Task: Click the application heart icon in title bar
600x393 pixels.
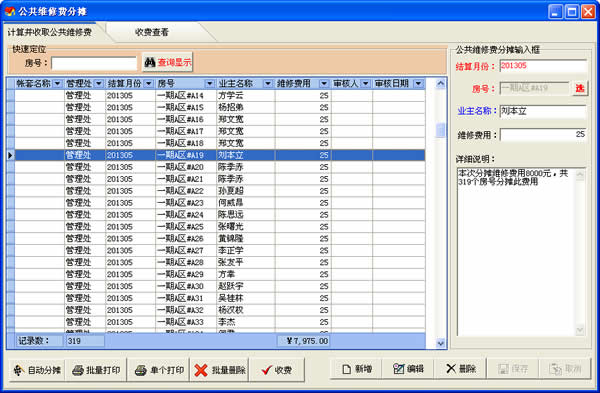Action: coord(10,11)
